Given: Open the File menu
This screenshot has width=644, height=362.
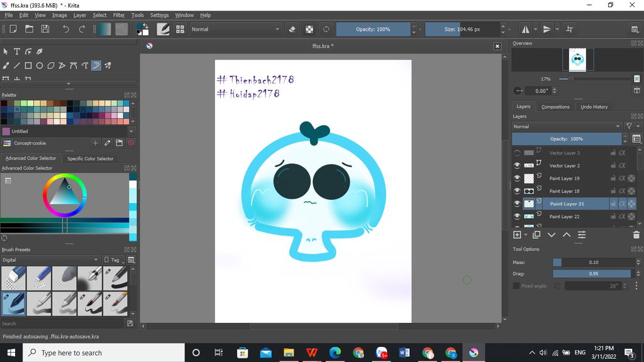Looking at the screenshot, I should point(9,15).
